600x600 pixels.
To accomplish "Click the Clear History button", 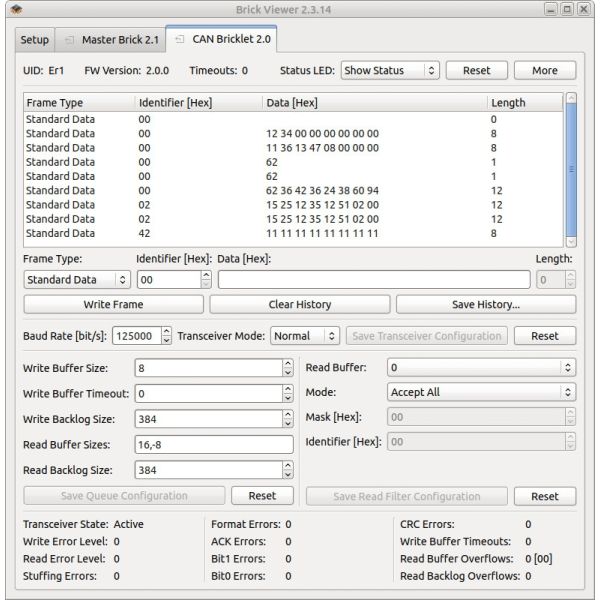I will tap(300, 305).
